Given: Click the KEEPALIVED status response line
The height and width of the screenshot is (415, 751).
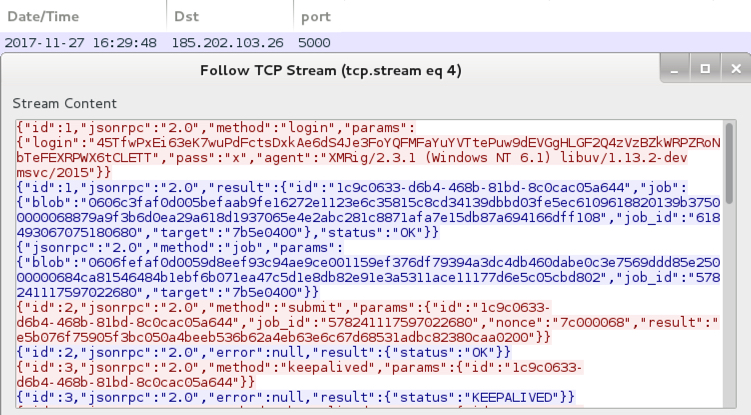Looking at the screenshot, I should [296, 398].
